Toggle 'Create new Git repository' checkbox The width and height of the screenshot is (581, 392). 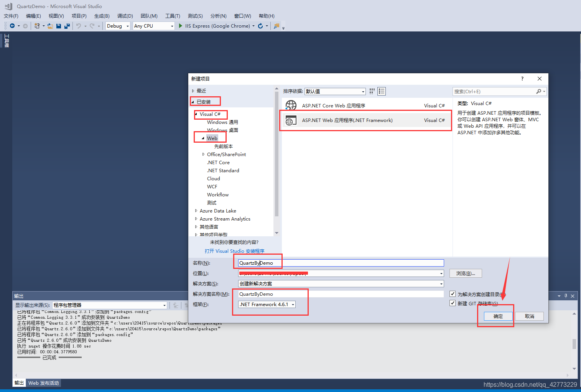(x=453, y=303)
